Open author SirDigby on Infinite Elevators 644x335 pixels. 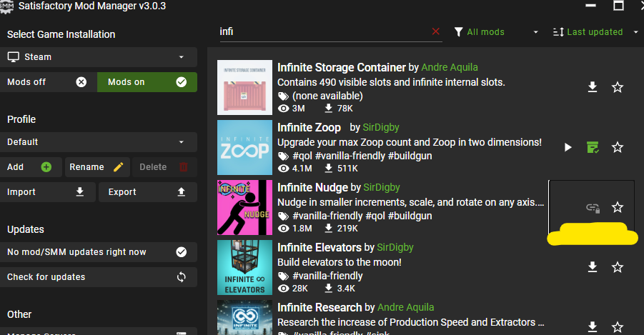[395, 247]
